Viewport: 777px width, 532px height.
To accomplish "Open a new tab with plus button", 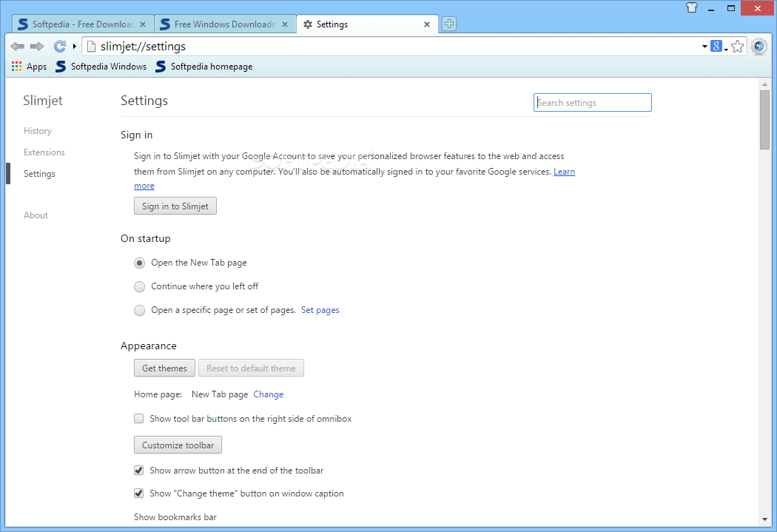I will coord(449,24).
